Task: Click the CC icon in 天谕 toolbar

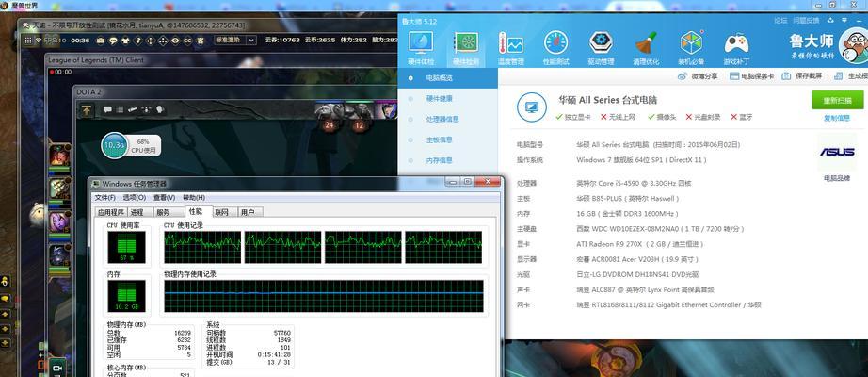Action: (187, 41)
